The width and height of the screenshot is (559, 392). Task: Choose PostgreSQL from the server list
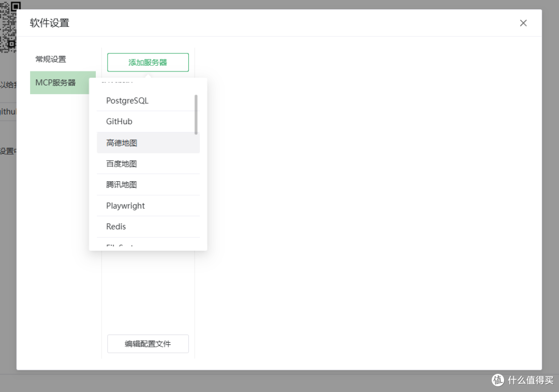click(x=148, y=100)
